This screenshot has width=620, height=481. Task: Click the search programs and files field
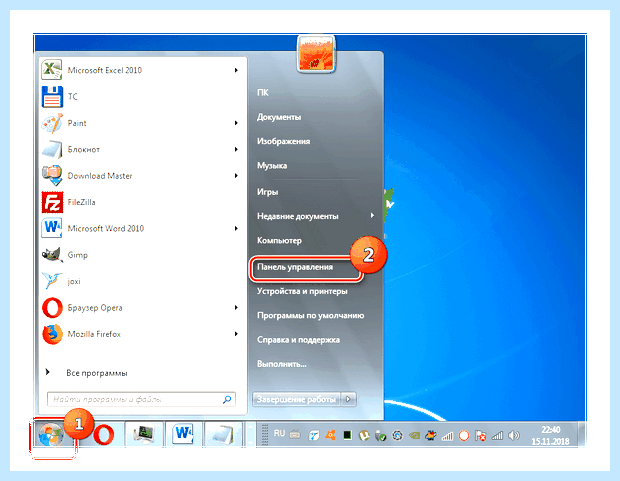coord(141,400)
